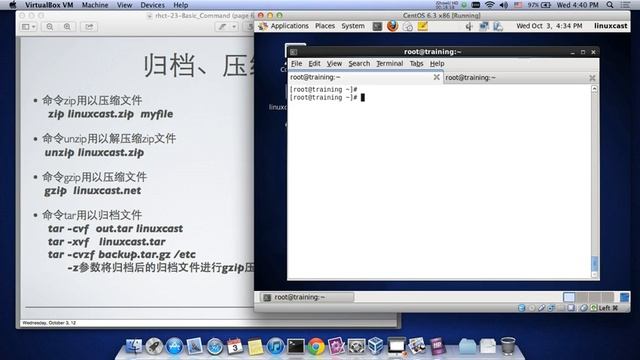
Task: Open the VirtualBox VM application menu
Action: click(x=49, y=5)
